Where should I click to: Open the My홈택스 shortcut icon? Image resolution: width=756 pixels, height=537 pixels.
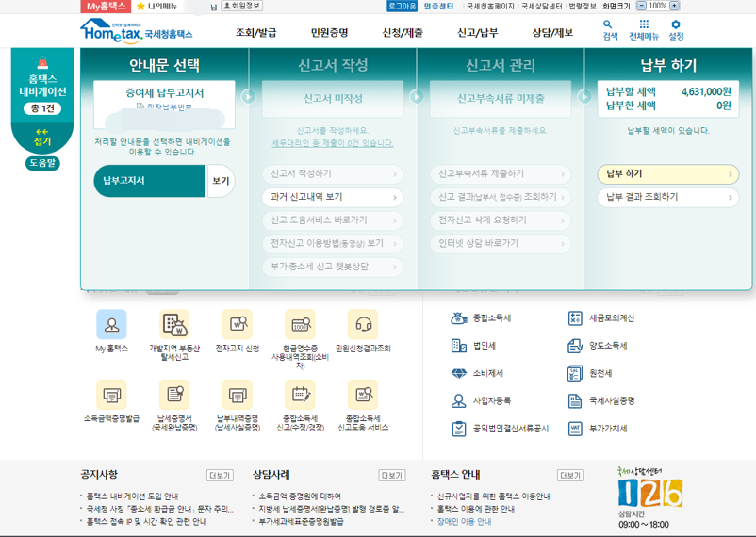[x=111, y=324]
